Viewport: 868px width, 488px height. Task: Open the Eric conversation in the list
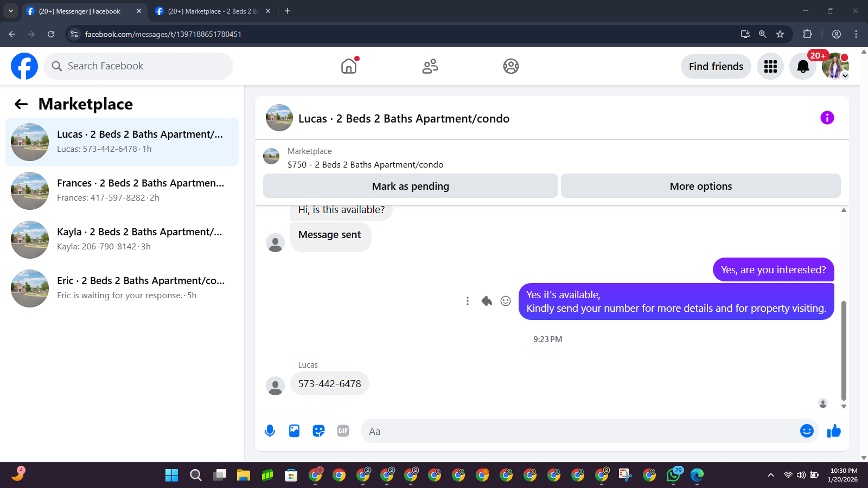[122, 288]
